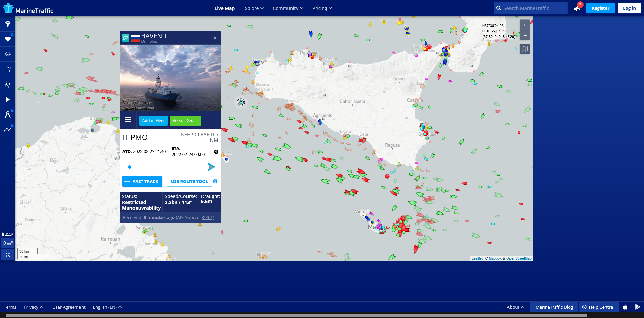
Task: Select the distance measuring compass tool
Action: pyautogui.click(x=8, y=115)
